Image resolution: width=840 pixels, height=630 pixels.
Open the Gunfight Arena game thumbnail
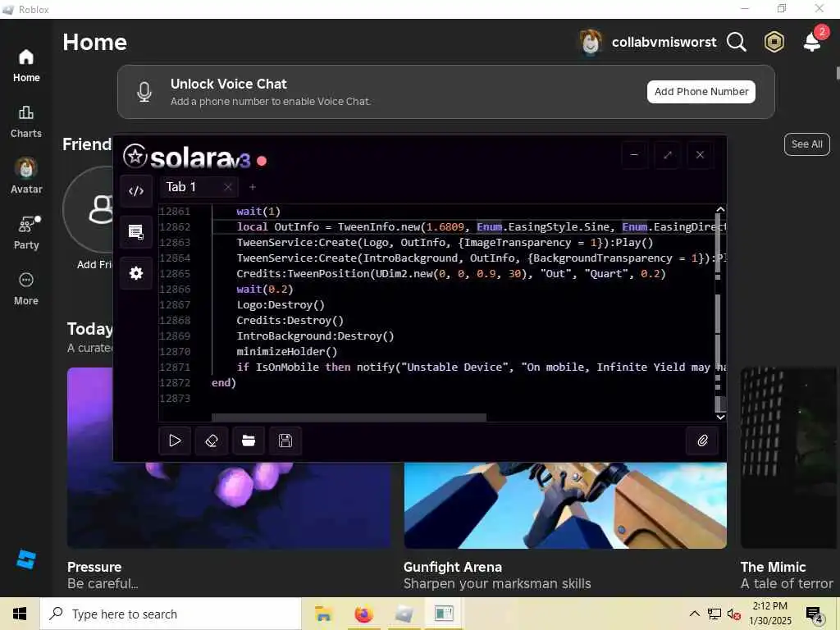(x=565, y=505)
